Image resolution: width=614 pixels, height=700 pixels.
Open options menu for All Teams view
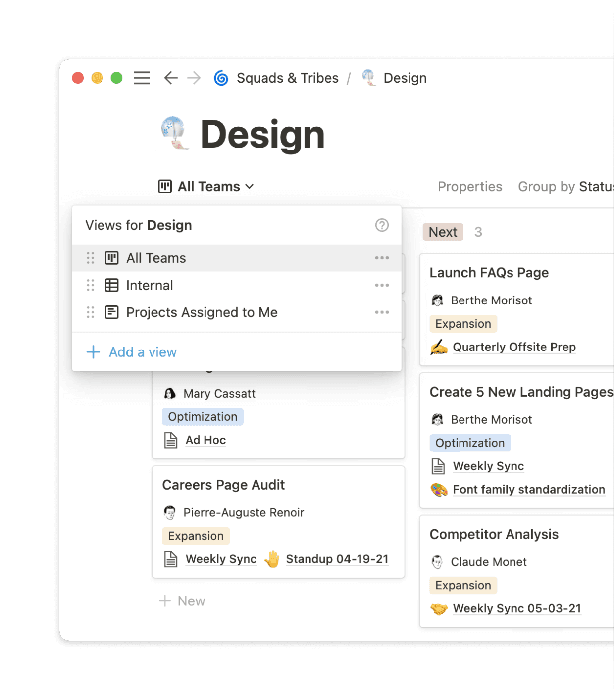[382, 258]
